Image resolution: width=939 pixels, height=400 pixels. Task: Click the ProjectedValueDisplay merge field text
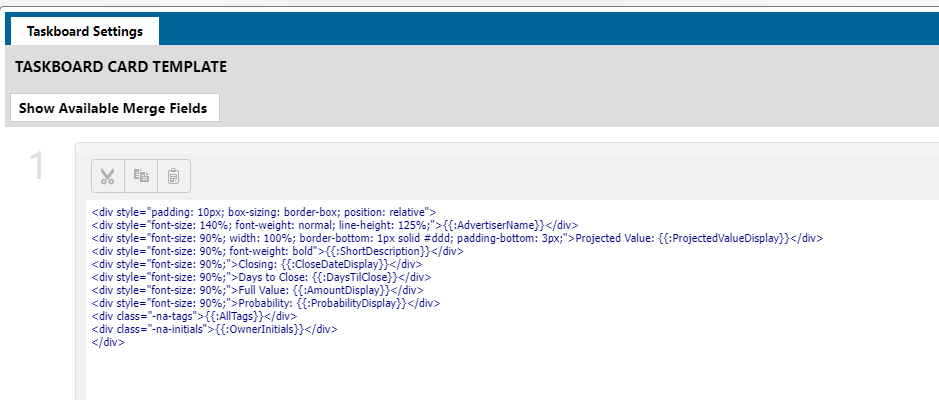pos(722,238)
